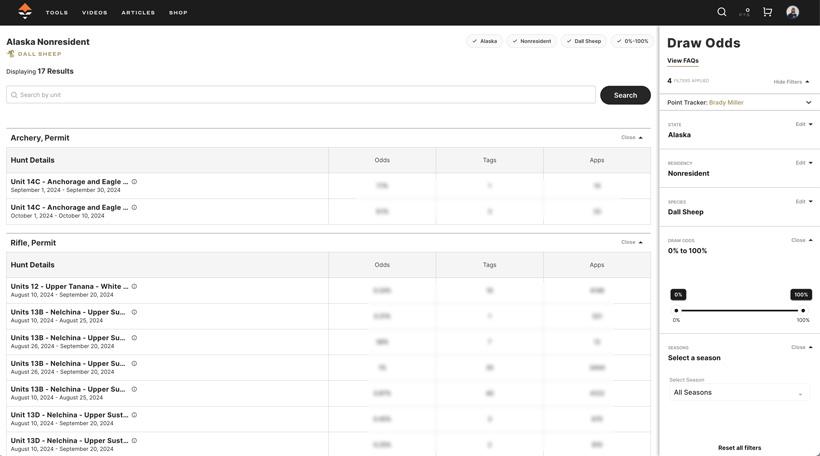Click the Alaska Nonresident heading
Viewport: 820px width, 456px height.
48,42
